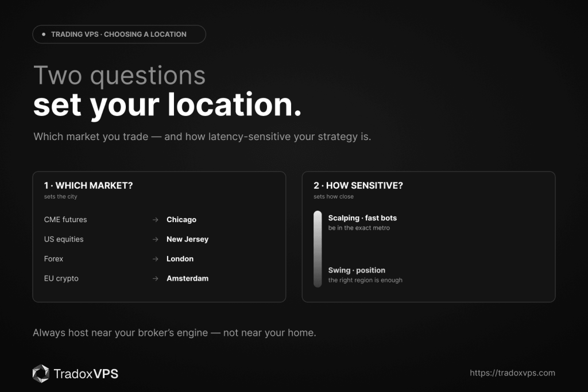Click 'the right region is enough' text
This screenshot has height=392, width=588.
(365, 280)
